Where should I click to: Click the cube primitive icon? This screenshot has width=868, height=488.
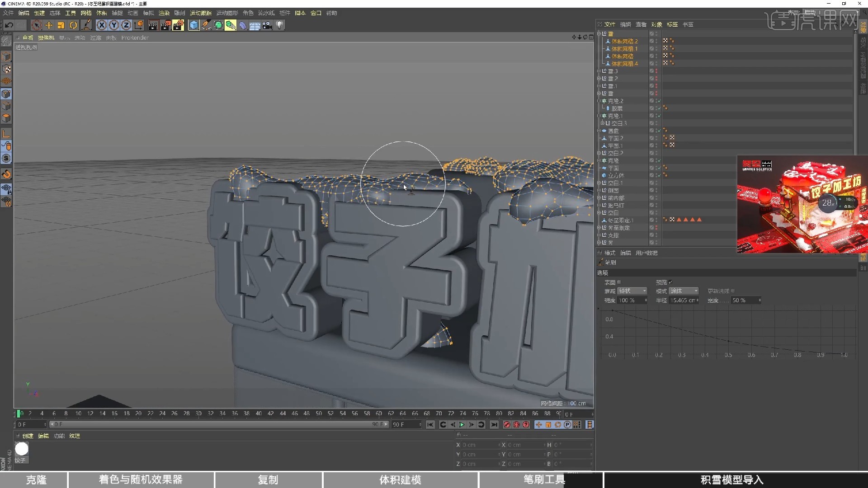click(x=193, y=25)
